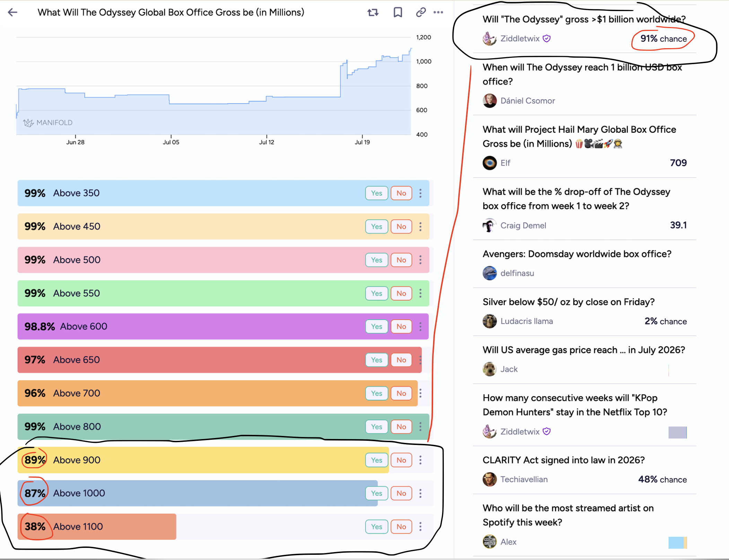Image resolution: width=729 pixels, height=560 pixels.
Task: Bet No on Above 700
Action: (x=401, y=393)
